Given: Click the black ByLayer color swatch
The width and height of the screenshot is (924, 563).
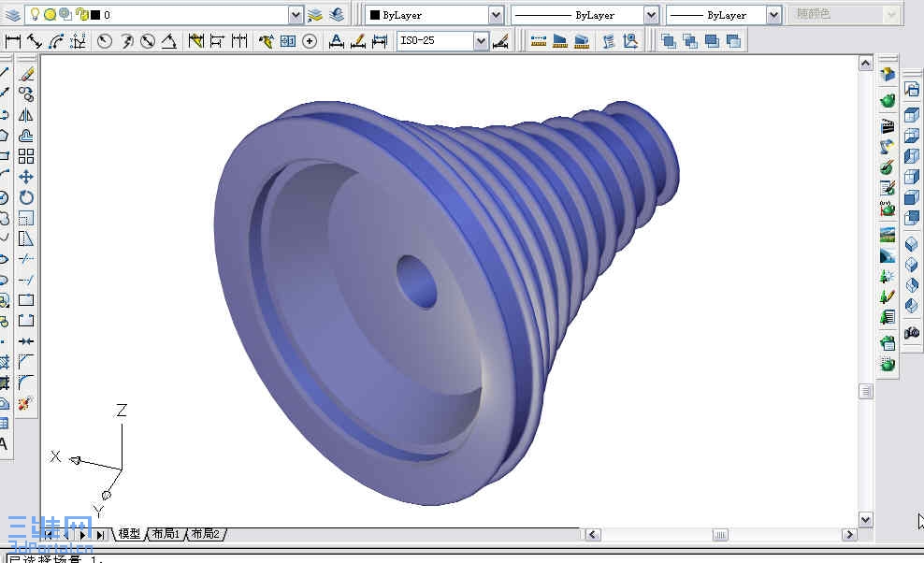Looking at the screenshot, I should tap(374, 15).
